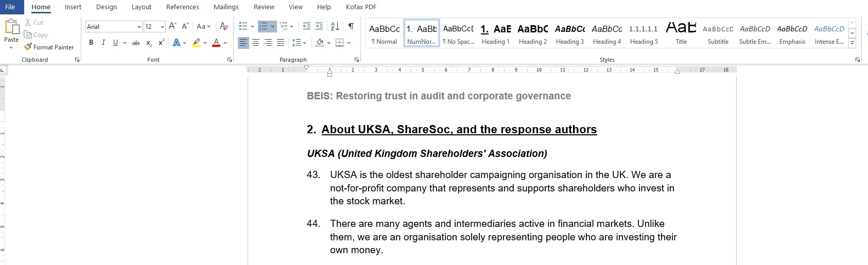Open Paragraph settings dialog launcher
868x265 pixels.
point(356,60)
